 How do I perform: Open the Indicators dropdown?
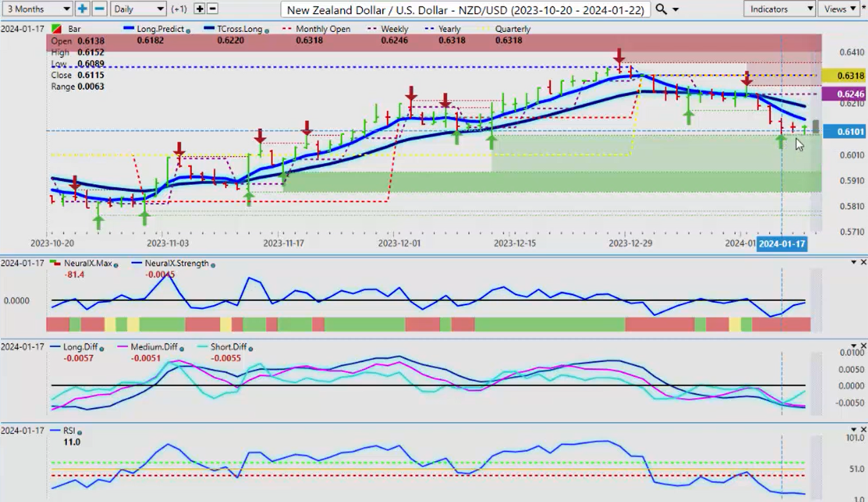(779, 9)
